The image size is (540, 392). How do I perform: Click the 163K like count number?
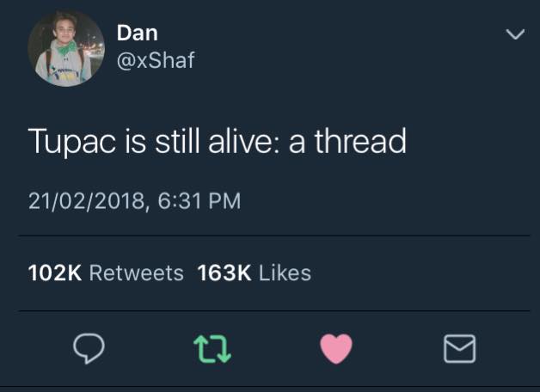224,273
